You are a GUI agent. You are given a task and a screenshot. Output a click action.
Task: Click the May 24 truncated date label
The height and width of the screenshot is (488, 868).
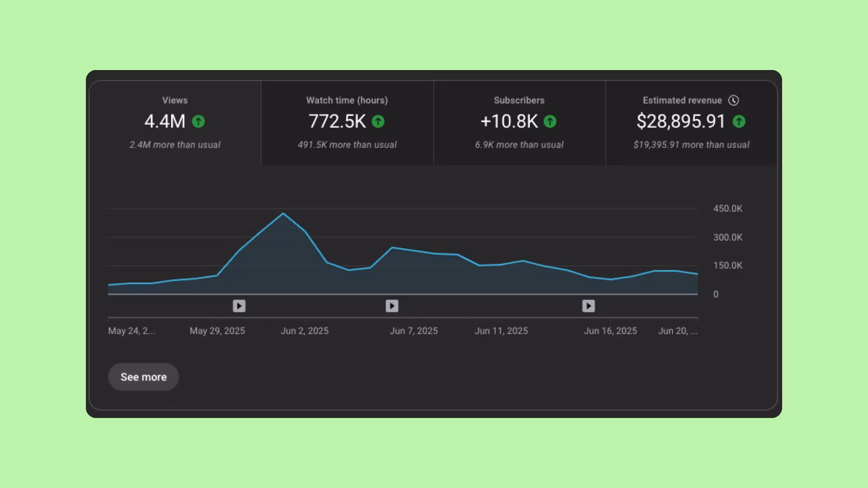pos(131,331)
